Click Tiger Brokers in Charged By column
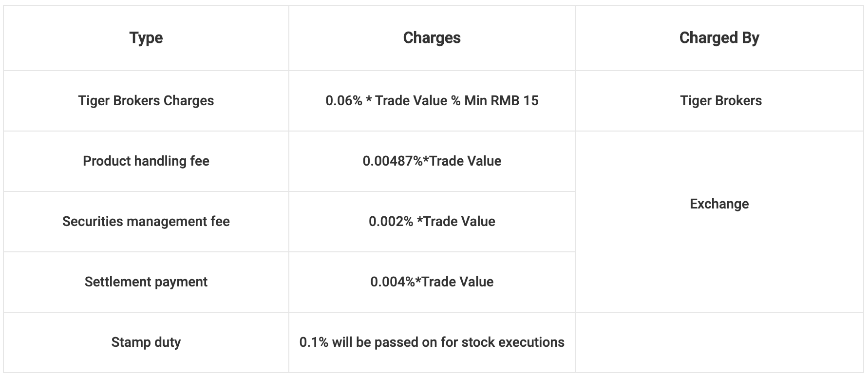Screen dimensions: 868x378 (720, 101)
